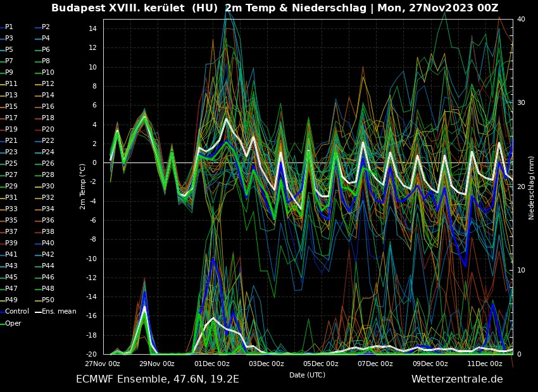
Task: Click the green Oper line swatch
Action: click(2, 324)
